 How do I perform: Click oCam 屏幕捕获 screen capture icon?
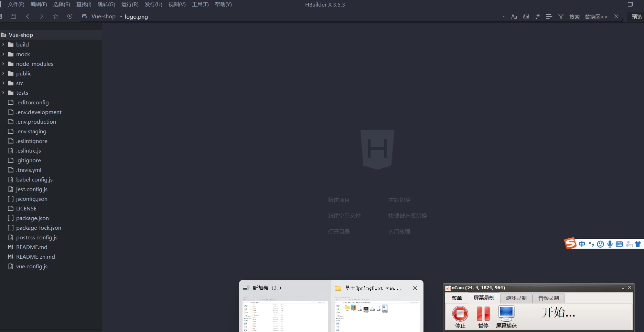(506, 317)
